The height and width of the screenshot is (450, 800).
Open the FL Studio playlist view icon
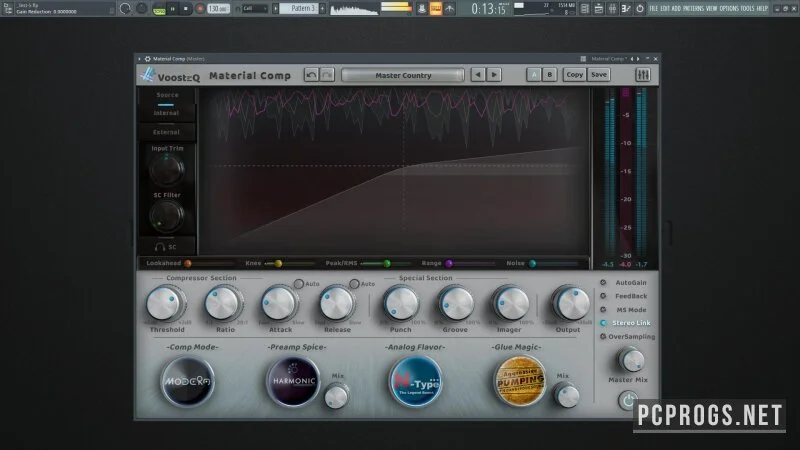click(585, 9)
